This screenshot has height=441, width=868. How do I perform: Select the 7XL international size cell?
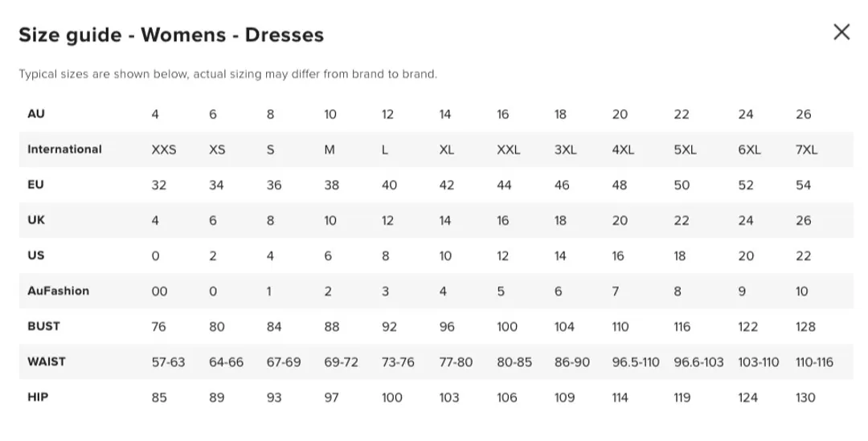click(806, 149)
